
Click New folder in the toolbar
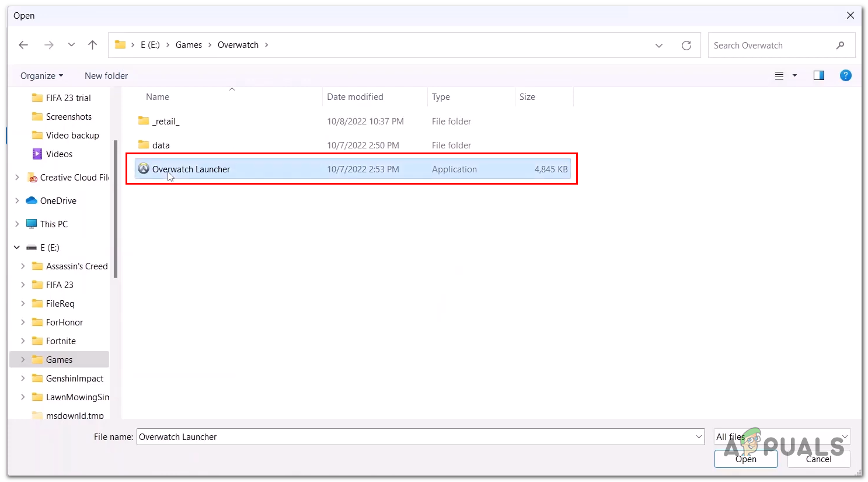(106, 75)
